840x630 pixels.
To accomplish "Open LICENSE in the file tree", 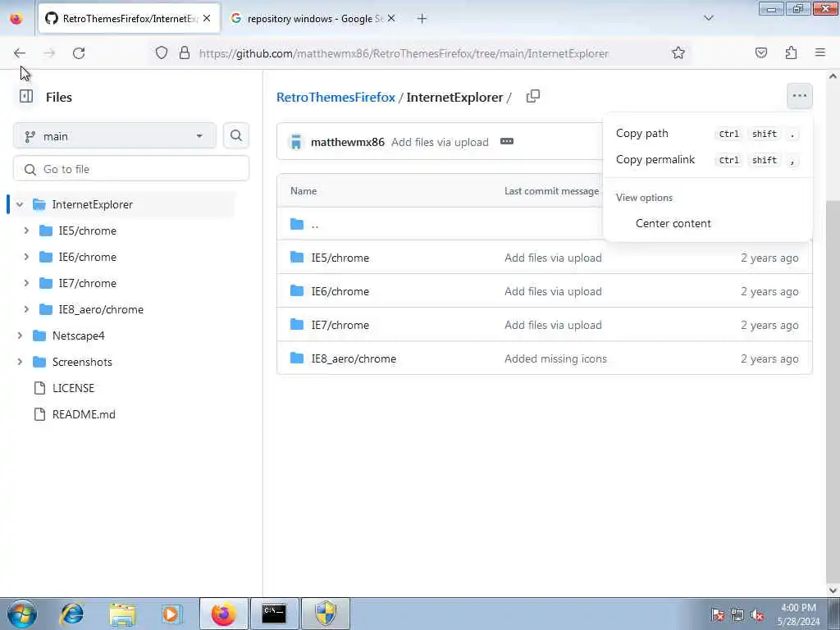I will point(73,388).
